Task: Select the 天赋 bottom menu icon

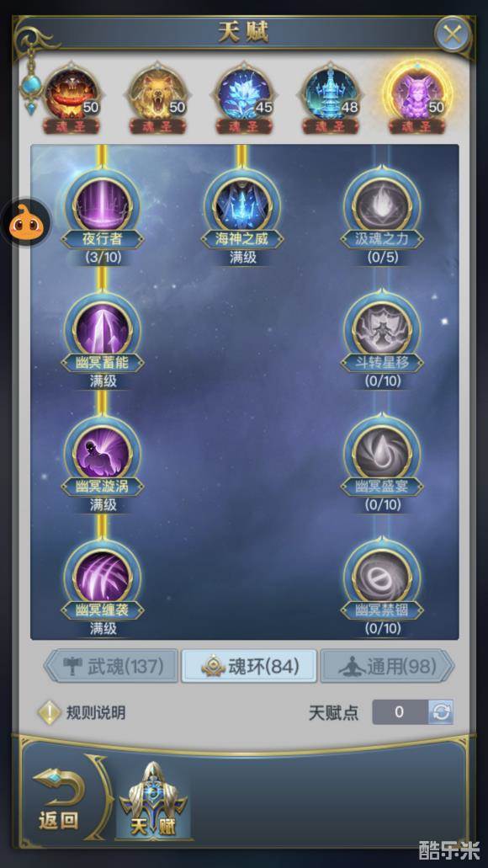Action: click(x=152, y=800)
